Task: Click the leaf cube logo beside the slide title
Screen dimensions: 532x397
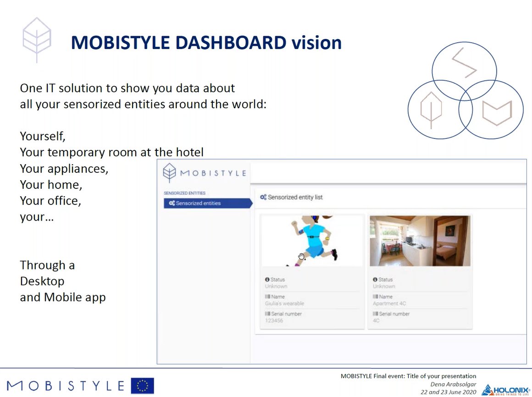Action: pos(37,40)
